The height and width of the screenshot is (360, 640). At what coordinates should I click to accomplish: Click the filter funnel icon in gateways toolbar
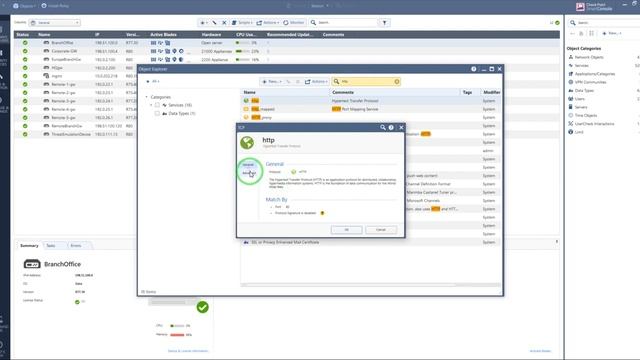[384, 22]
